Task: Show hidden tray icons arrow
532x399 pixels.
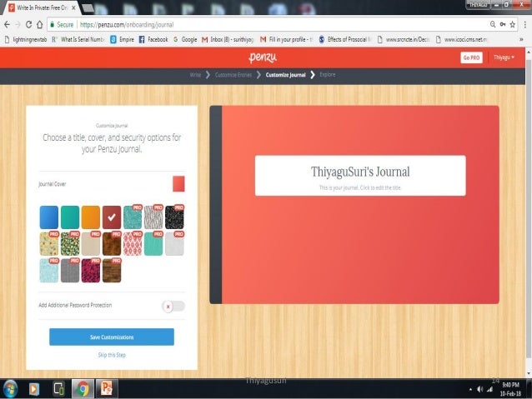Action: click(x=470, y=390)
